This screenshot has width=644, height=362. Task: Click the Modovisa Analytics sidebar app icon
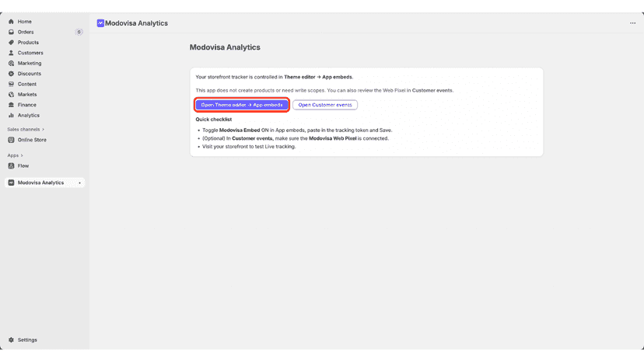point(11,183)
